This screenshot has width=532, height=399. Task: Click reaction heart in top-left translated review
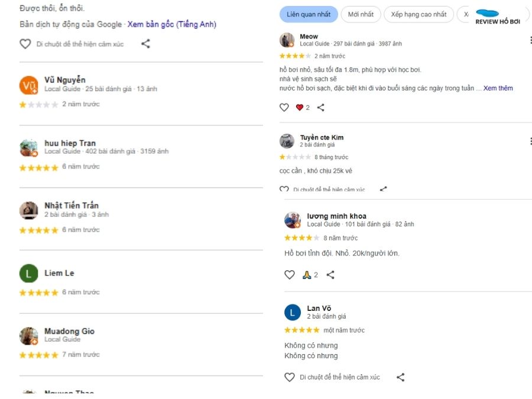point(25,44)
